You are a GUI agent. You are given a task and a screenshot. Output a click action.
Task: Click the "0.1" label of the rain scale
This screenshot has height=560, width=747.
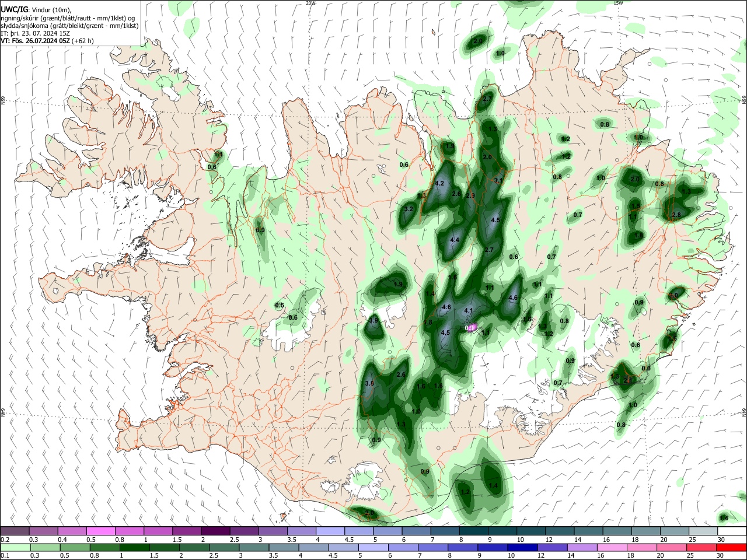(x=5, y=556)
